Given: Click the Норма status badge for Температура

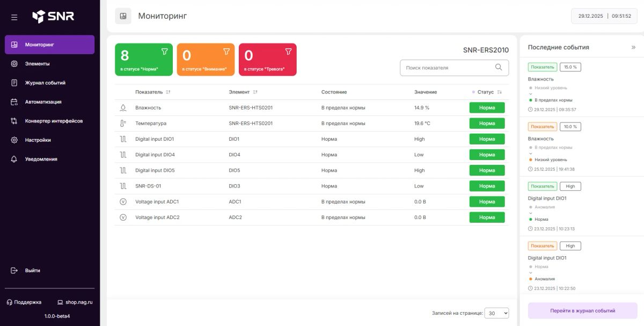Looking at the screenshot, I should click(x=487, y=123).
